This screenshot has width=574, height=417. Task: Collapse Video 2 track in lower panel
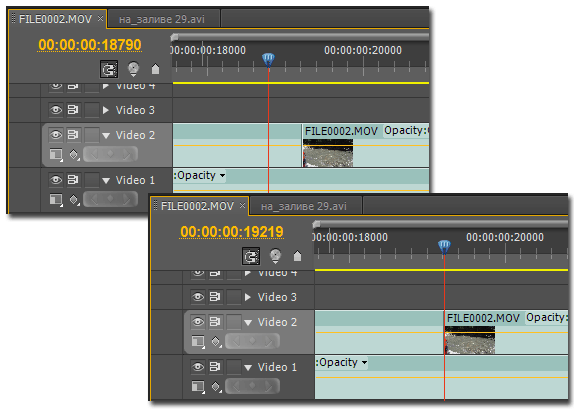click(x=248, y=323)
